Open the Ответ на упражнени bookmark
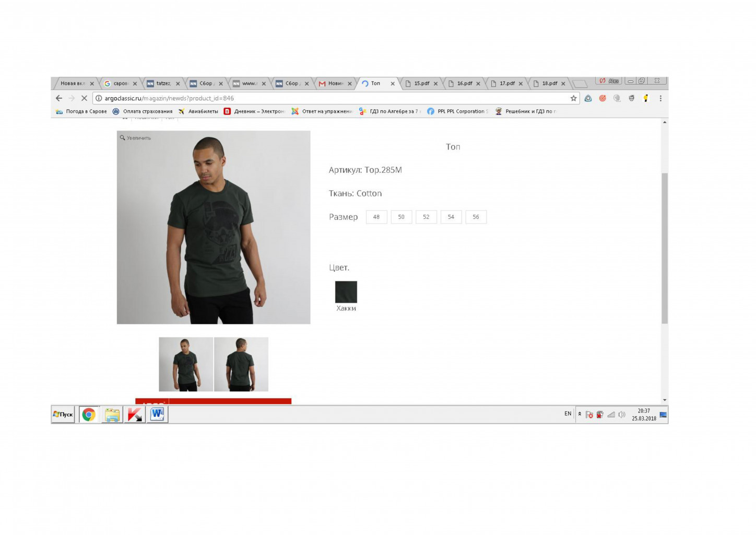 tap(322, 111)
